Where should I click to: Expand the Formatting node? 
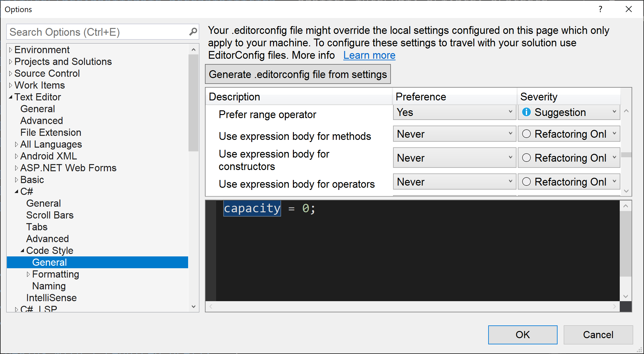coord(28,274)
